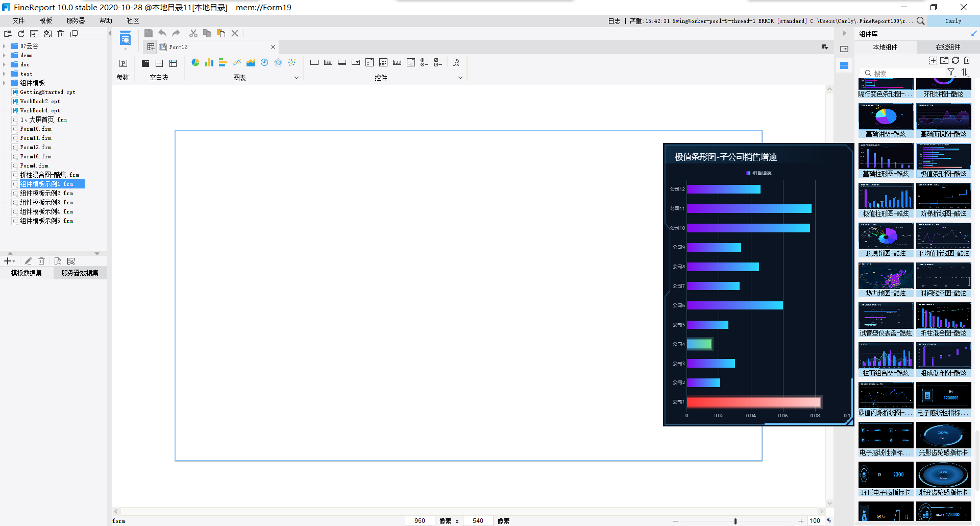
Task: Click the pie chart icon in the chart toolbar
Action: click(195, 62)
